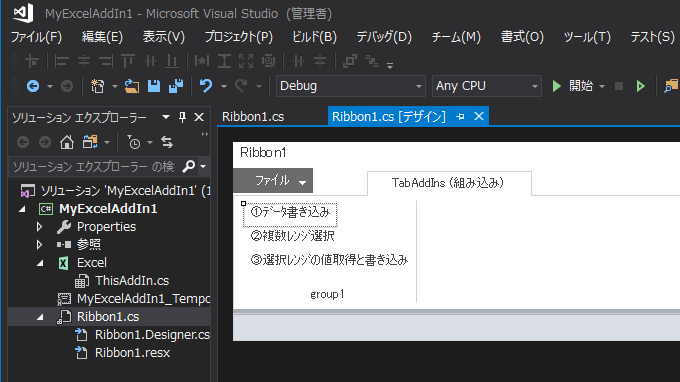680x382 pixels.
Task: Close the Ribbon1.cs [デザイン] tab
Action: point(479,116)
